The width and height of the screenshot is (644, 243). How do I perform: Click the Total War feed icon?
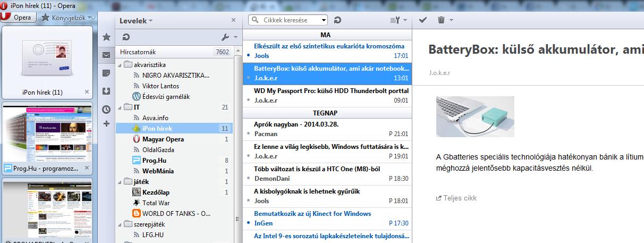click(x=137, y=203)
